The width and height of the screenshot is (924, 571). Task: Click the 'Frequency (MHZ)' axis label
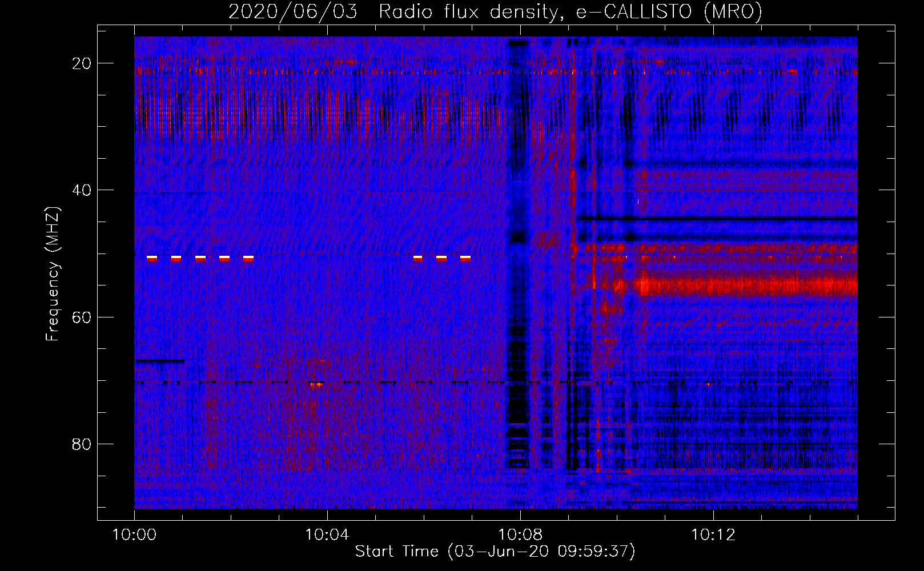(x=53, y=274)
